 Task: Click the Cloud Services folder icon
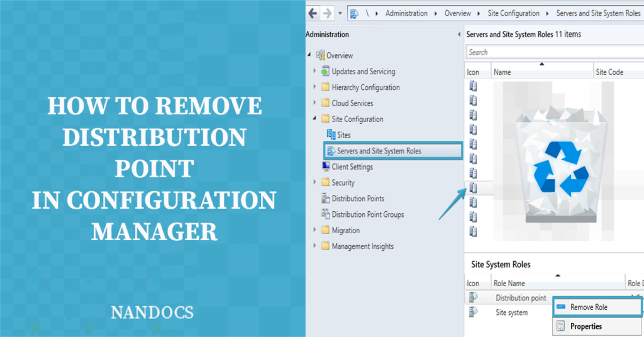(x=325, y=102)
